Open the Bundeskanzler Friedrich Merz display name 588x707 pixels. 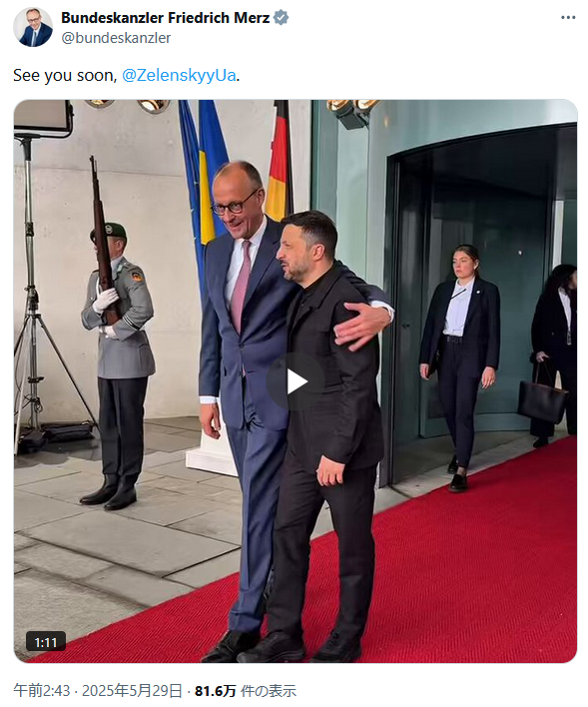[x=166, y=18]
